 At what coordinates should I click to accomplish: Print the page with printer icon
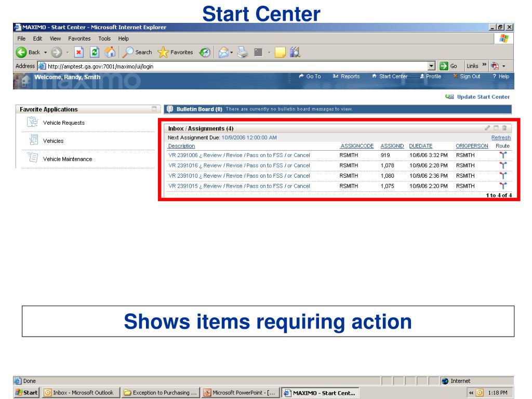(242, 52)
